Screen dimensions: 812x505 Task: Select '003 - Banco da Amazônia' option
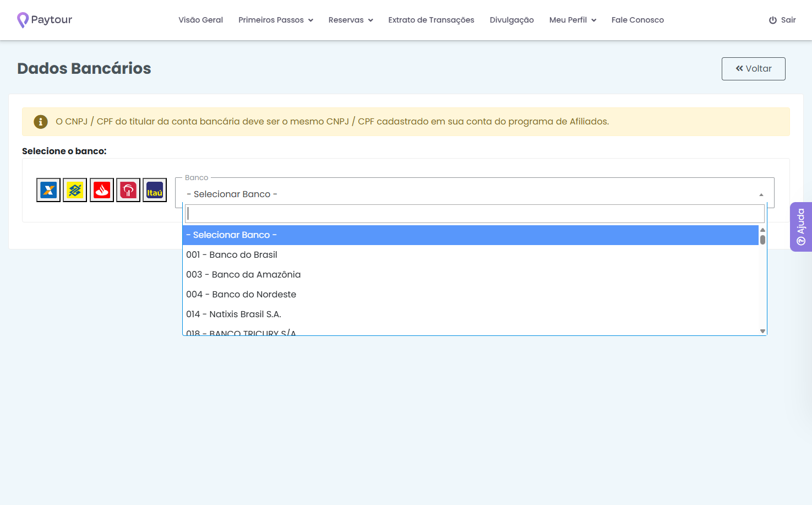coord(471,275)
